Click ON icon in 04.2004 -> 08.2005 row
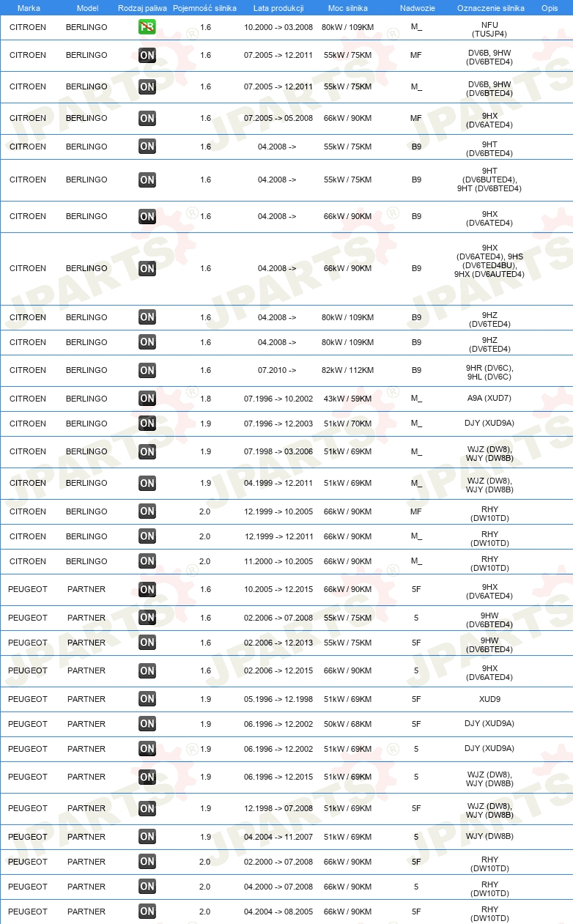This screenshot has width=573, height=924. click(x=147, y=912)
